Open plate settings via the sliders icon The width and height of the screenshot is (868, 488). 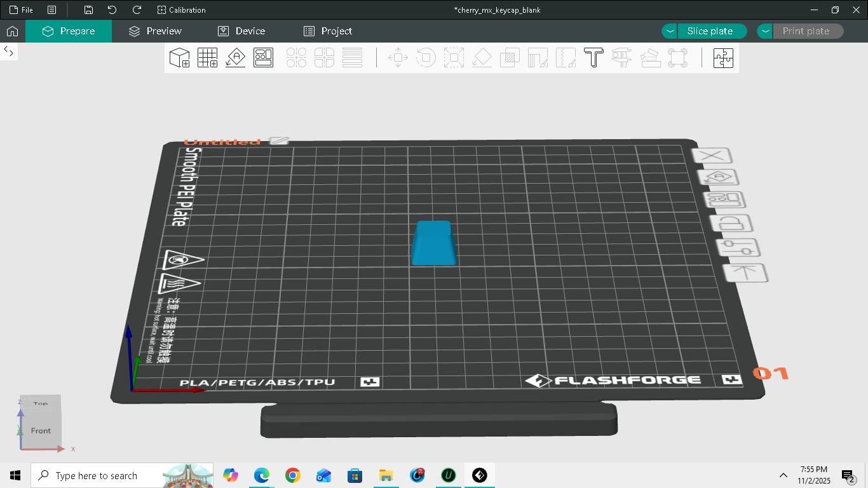tap(738, 248)
